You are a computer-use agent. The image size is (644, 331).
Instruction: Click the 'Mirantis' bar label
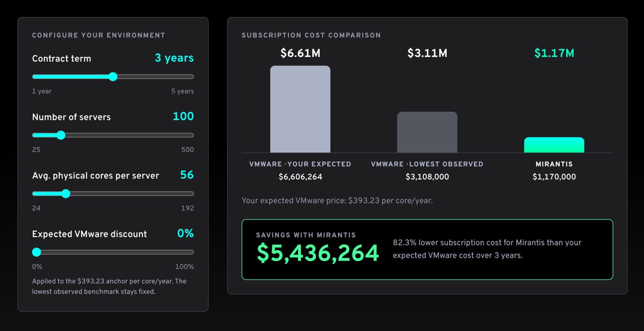[554, 164]
